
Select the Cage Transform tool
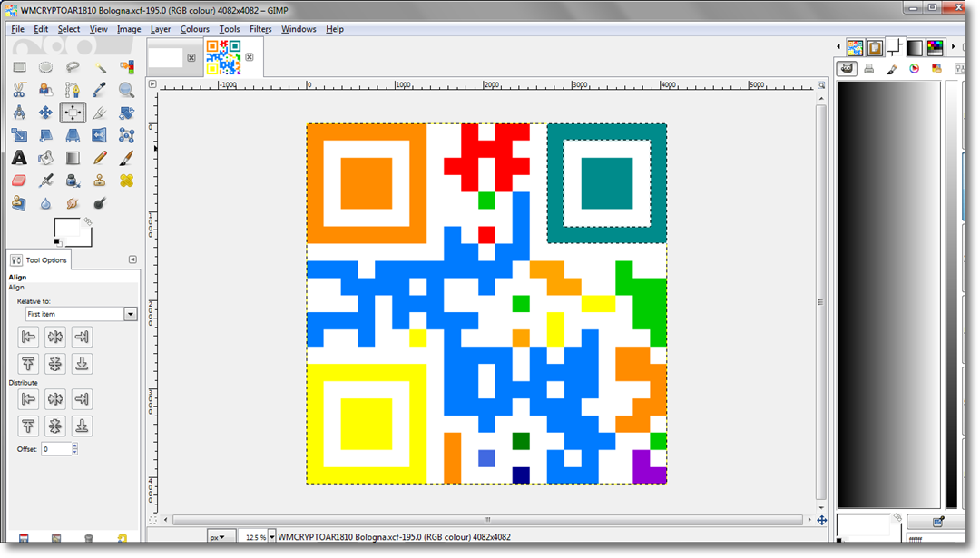[126, 135]
